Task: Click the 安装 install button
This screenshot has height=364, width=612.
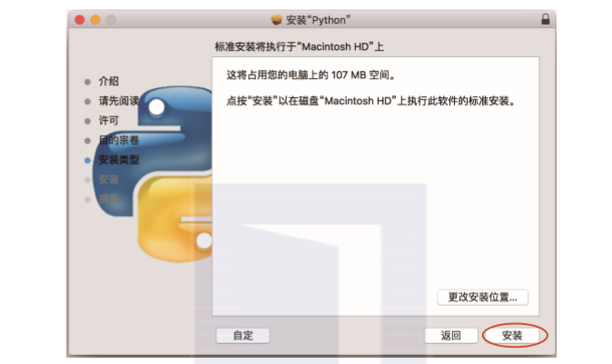Action: (x=512, y=336)
